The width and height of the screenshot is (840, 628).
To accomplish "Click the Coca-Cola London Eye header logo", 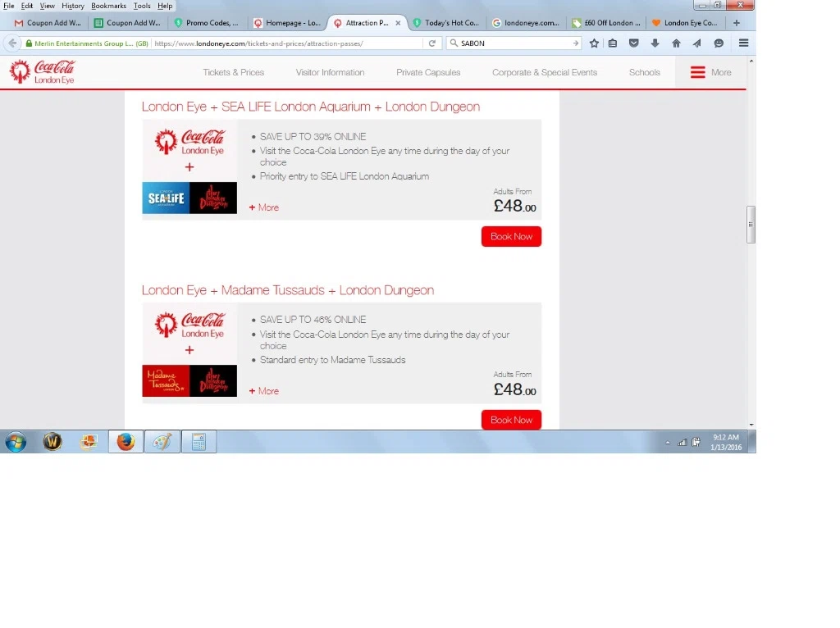I will [x=43, y=72].
